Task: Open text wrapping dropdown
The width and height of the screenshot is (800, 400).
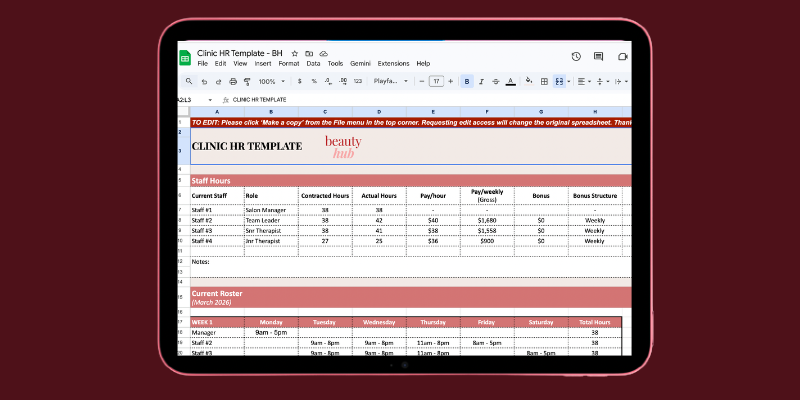Action: [x=621, y=82]
